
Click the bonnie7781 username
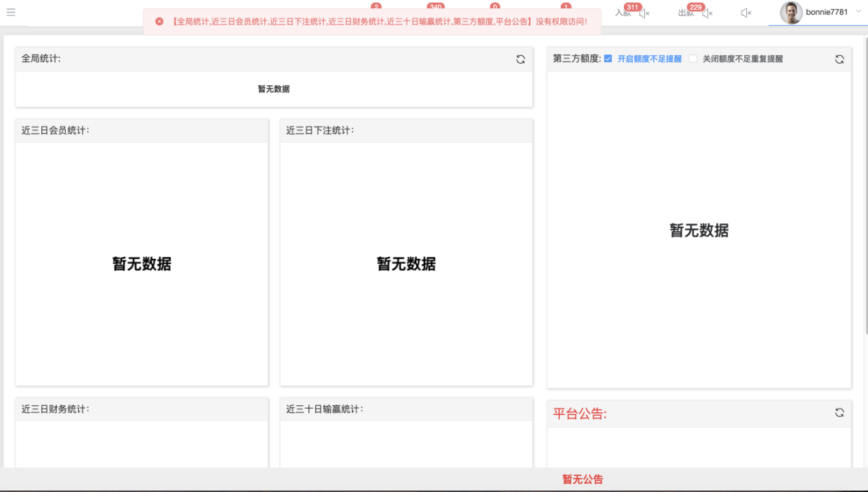coord(827,12)
